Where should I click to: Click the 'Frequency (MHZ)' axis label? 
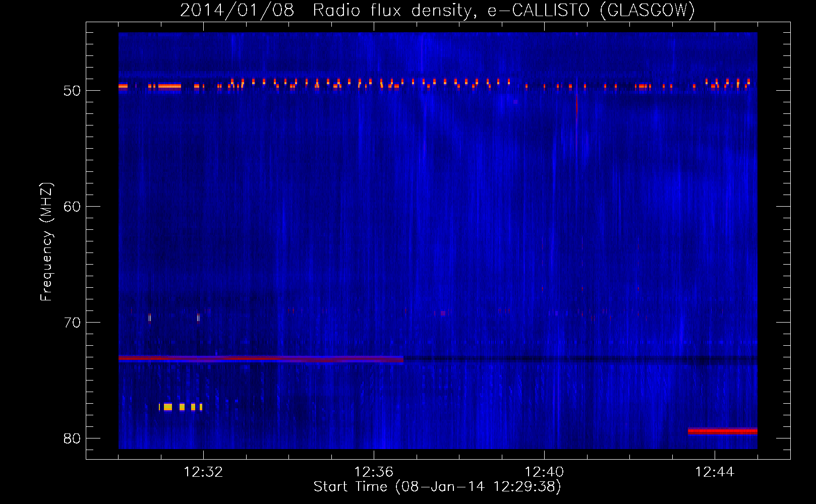tap(46, 242)
